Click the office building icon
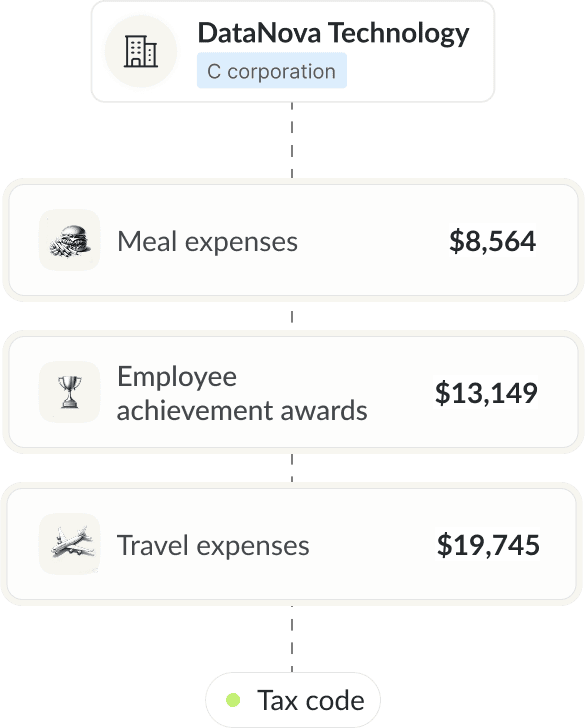This screenshot has width=585, height=728. pos(141,51)
